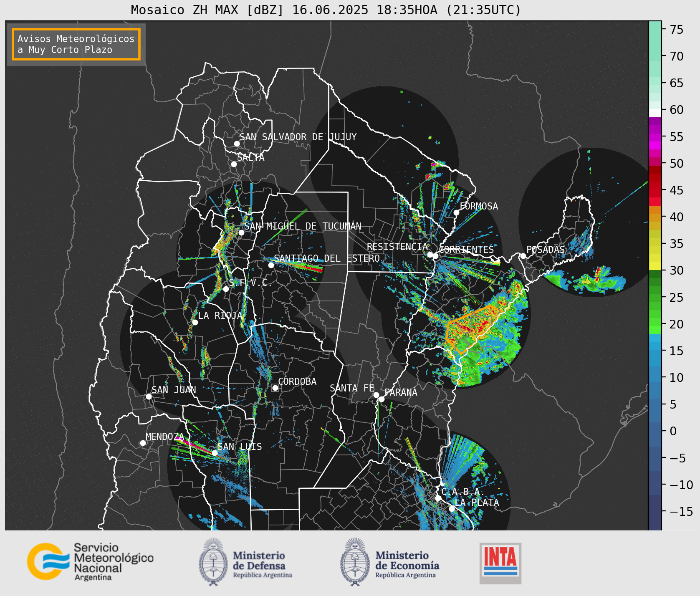Click the La Plata city dot
Screen dimensions: 700x596
(452, 509)
